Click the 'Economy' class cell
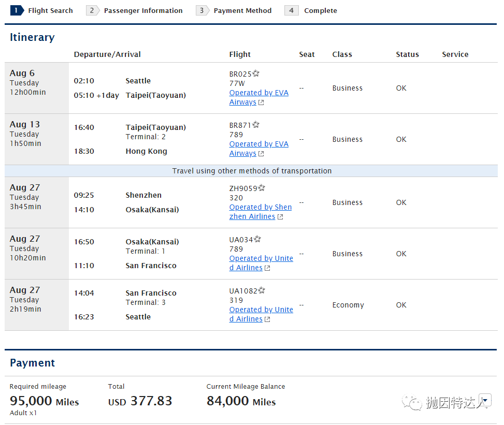The height and width of the screenshot is (425, 504). pyautogui.click(x=348, y=305)
